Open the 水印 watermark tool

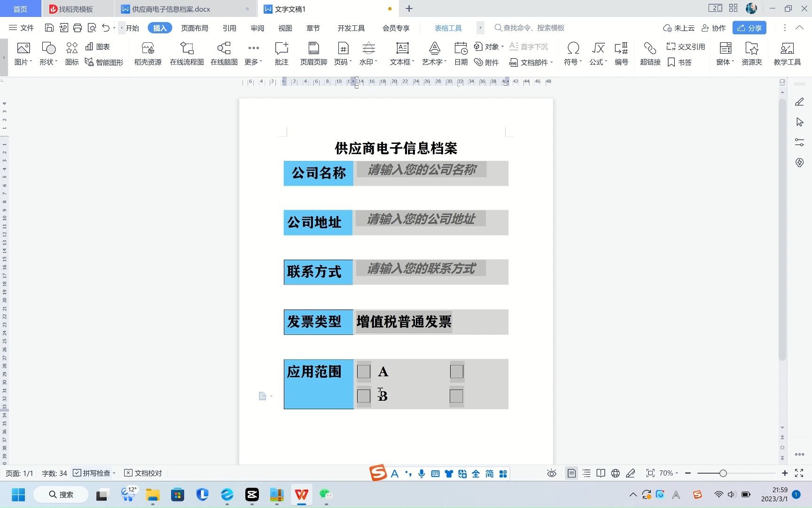368,52
